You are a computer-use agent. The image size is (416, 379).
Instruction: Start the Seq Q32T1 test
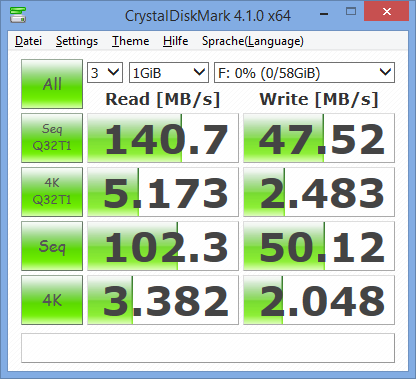coord(52,138)
